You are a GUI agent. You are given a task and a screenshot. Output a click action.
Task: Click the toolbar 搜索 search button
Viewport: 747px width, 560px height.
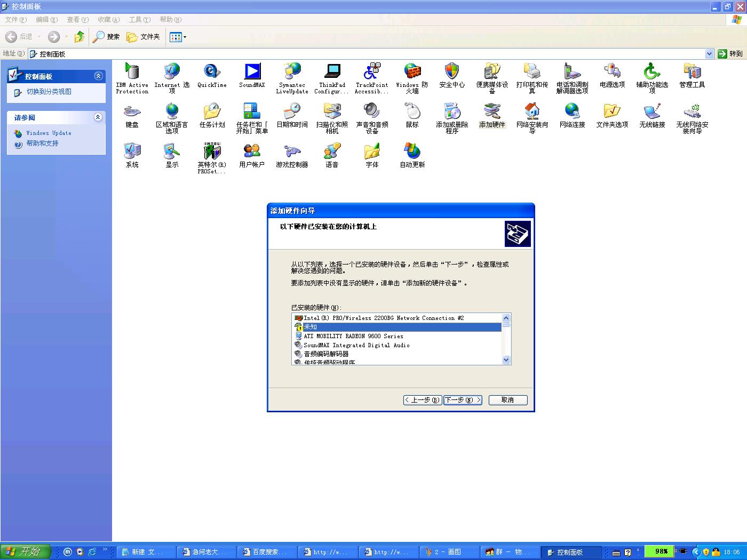point(106,37)
